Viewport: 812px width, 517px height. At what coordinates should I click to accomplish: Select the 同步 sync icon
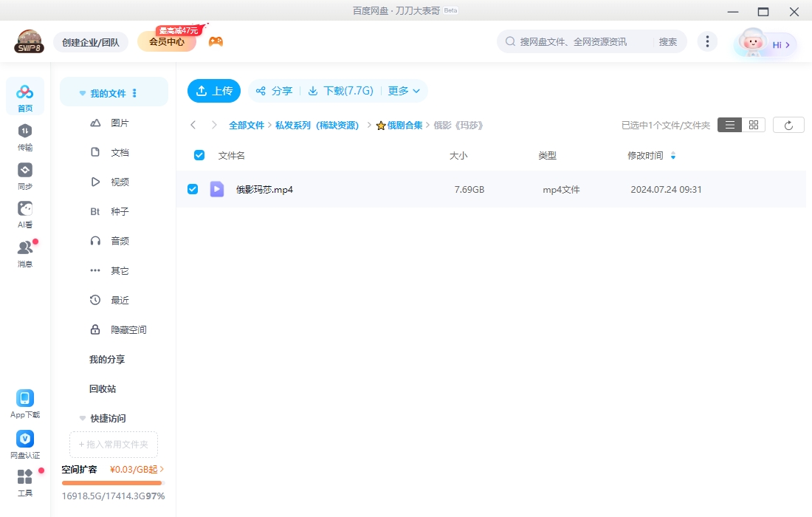pos(25,176)
